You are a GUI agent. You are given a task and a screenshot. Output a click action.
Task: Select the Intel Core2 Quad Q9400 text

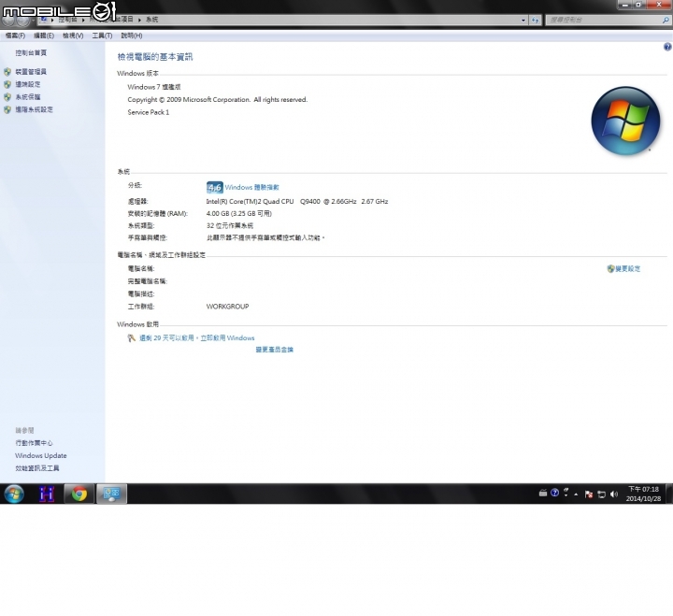tap(297, 201)
